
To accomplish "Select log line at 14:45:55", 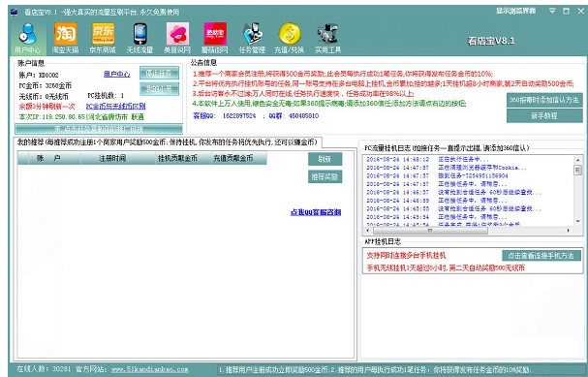I will coord(453,209).
